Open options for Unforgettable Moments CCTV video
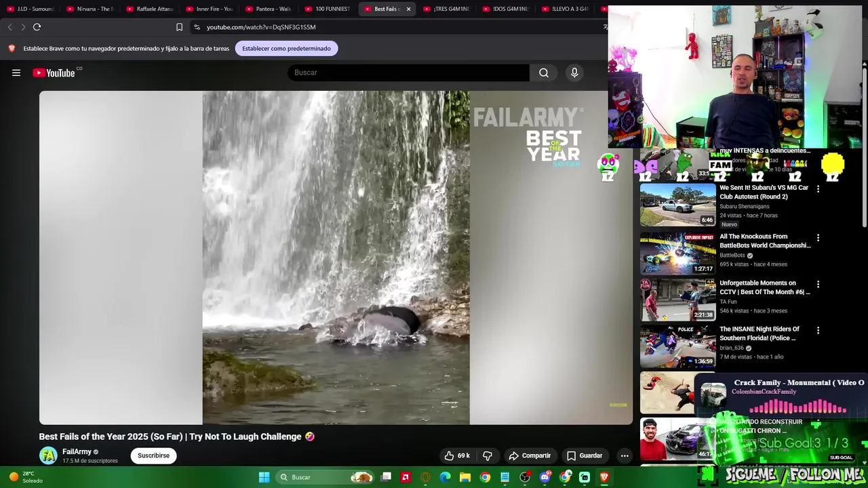Image resolution: width=868 pixels, height=488 pixels. click(x=818, y=284)
